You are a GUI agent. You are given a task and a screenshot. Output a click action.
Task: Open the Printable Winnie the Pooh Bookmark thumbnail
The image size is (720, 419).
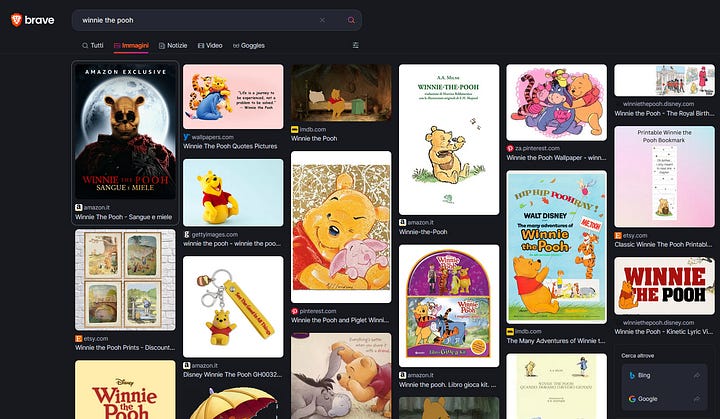pos(664,177)
